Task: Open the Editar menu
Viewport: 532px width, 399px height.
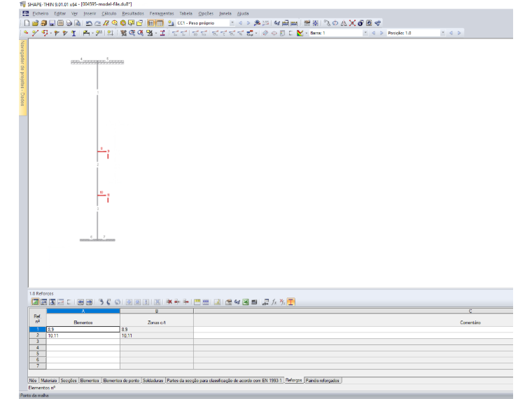Action: [x=60, y=13]
